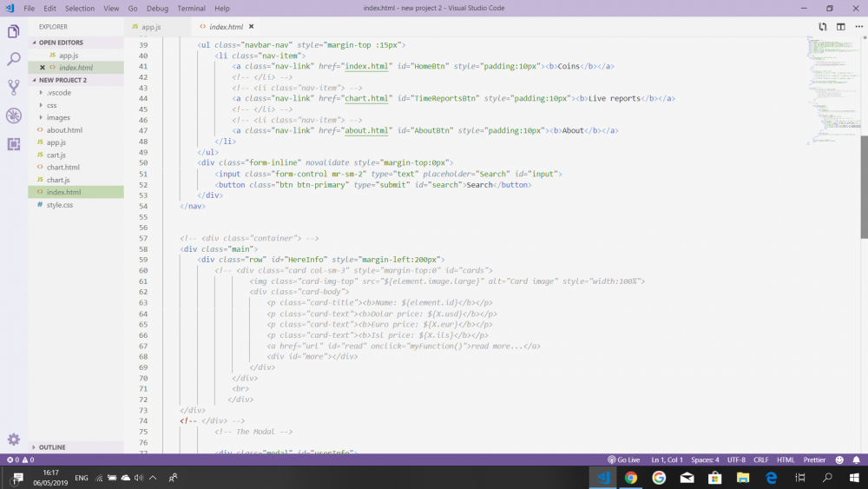Screen dimensions: 868x489
Task: Expand the images folder
Action: pyautogui.click(x=58, y=118)
